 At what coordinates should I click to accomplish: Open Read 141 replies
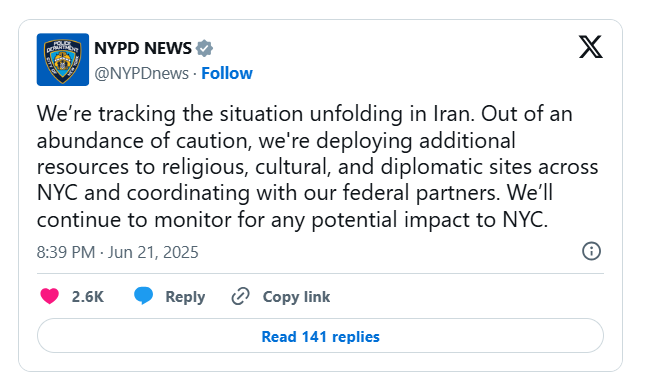tap(320, 336)
